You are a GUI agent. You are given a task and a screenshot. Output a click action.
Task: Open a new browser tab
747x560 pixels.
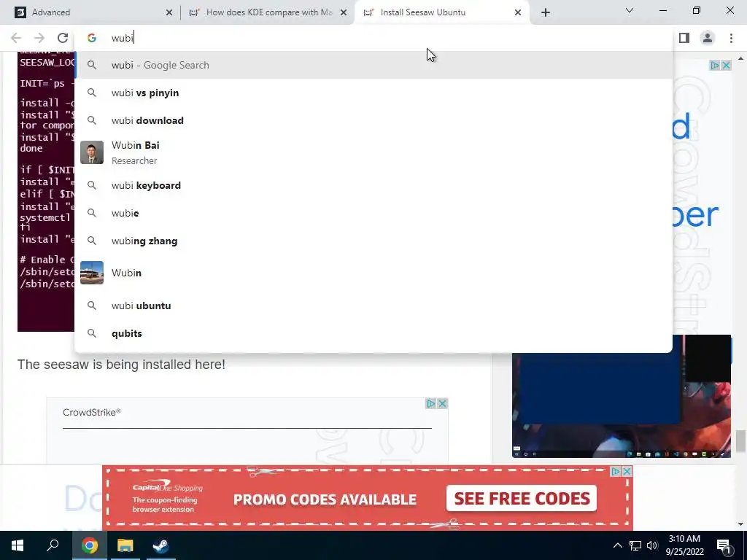(x=546, y=12)
